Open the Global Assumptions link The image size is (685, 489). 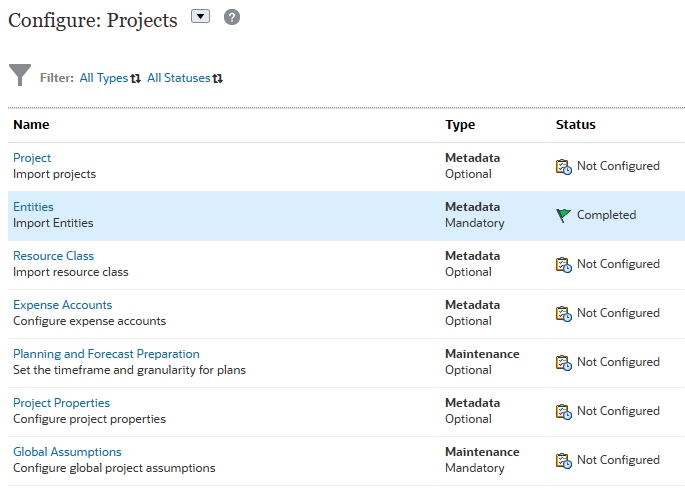coord(67,452)
